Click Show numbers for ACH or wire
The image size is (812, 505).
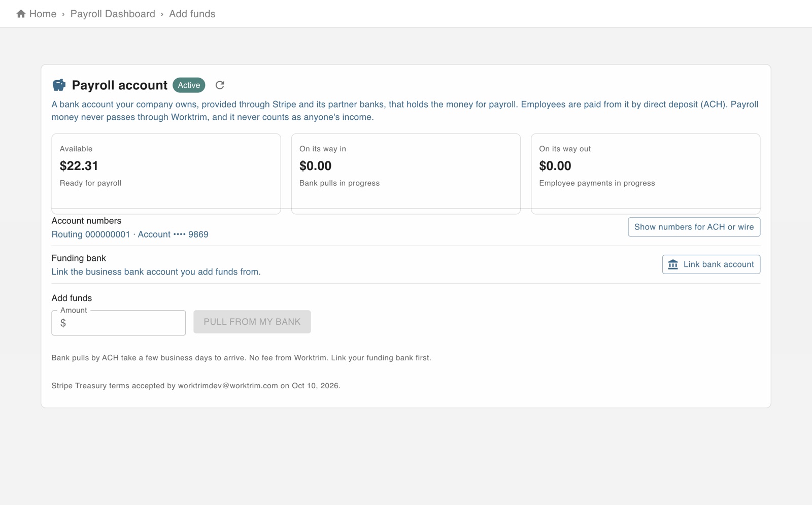694,227
